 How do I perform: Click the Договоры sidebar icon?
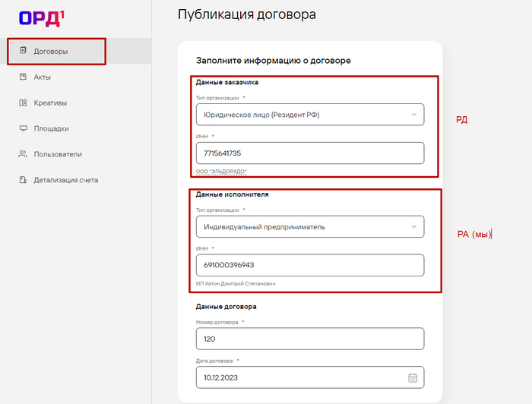click(23, 51)
